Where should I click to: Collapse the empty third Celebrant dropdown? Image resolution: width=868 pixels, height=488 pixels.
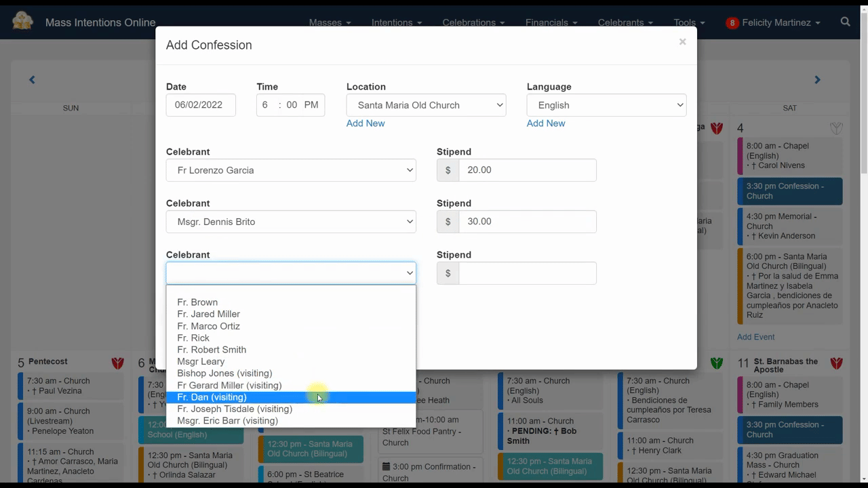[x=291, y=273]
